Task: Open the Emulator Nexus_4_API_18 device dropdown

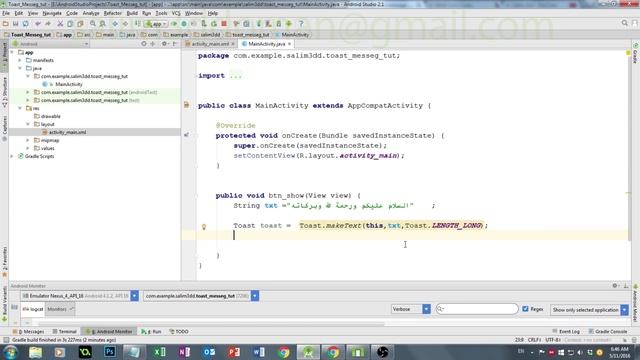Action: pos(134,296)
